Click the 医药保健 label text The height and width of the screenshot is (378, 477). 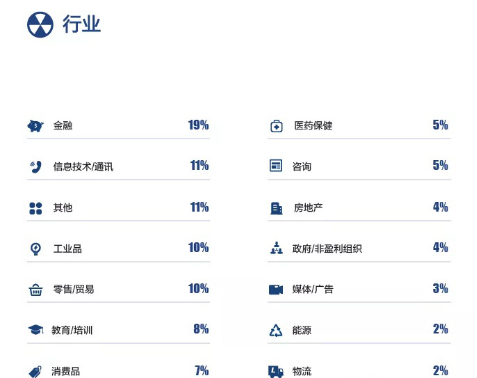click(313, 126)
